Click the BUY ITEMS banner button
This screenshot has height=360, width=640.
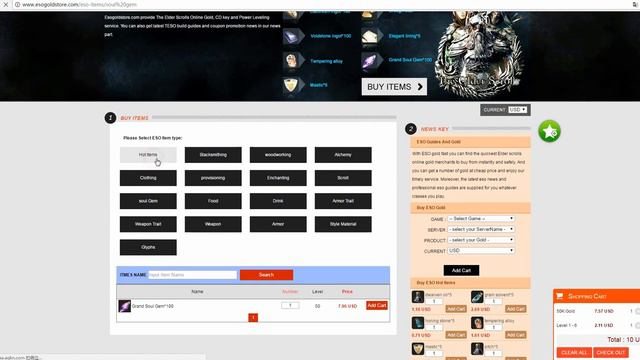394,87
